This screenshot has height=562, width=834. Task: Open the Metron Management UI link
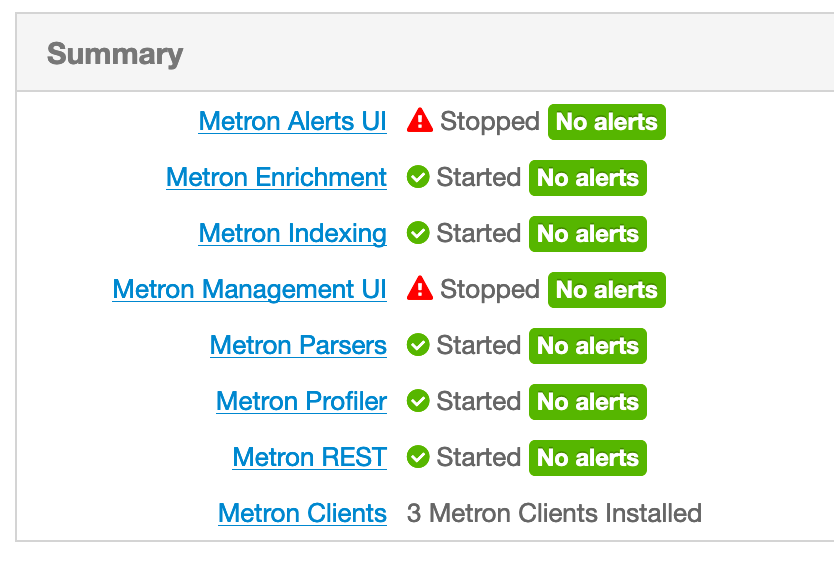pos(249,290)
